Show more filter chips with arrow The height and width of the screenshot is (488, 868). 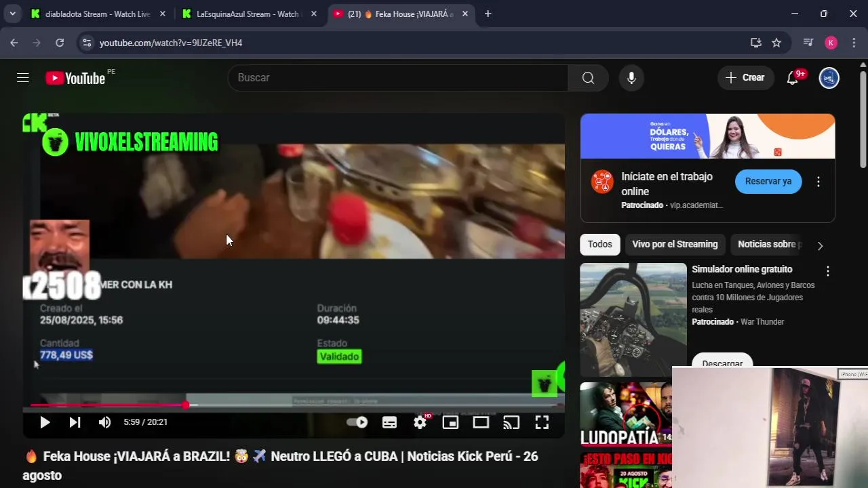pos(820,245)
